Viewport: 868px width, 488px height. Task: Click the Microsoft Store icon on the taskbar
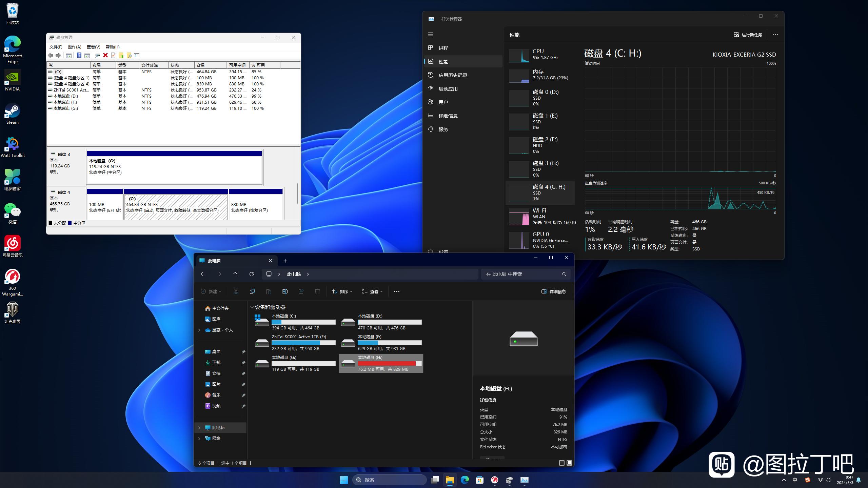tap(479, 480)
